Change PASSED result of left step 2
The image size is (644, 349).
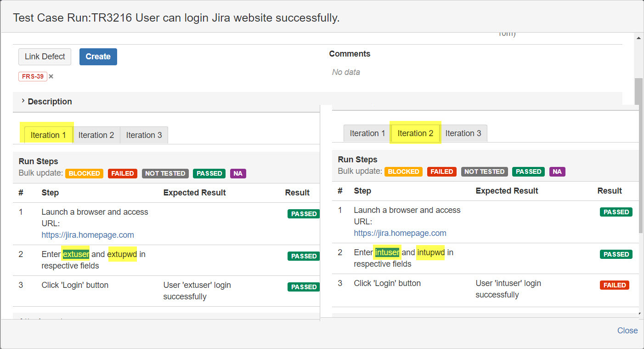click(x=304, y=256)
